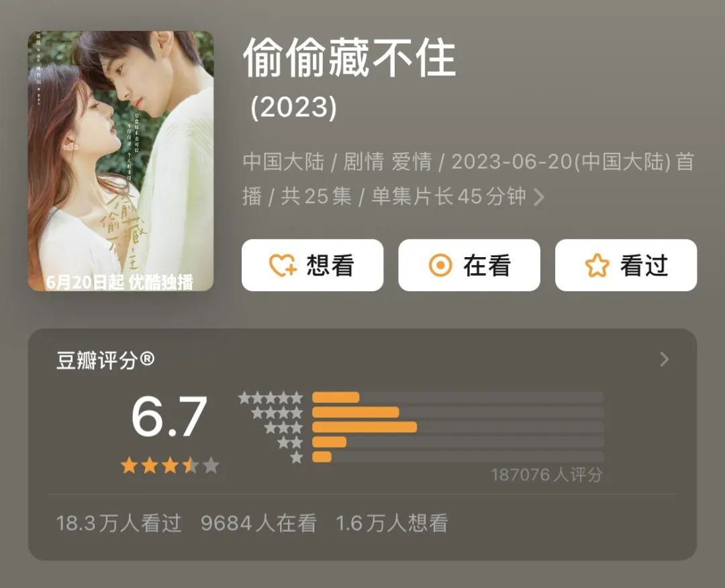Tap the 想看 button

(313, 265)
